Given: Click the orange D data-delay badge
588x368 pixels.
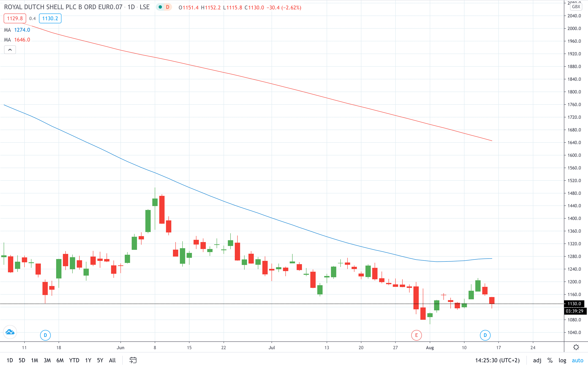Looking at the screenshot, I should click(x=167, y=7).
